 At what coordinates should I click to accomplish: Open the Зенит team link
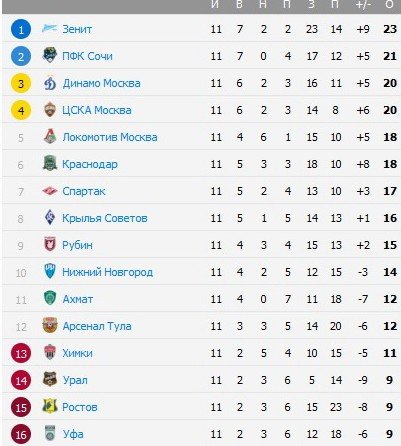(77, 29)
